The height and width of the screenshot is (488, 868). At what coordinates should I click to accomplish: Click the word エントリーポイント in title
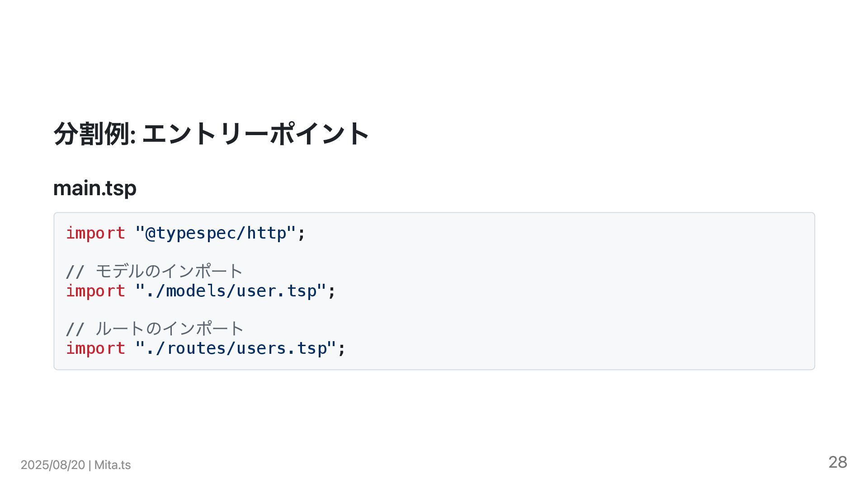[256, 134]
